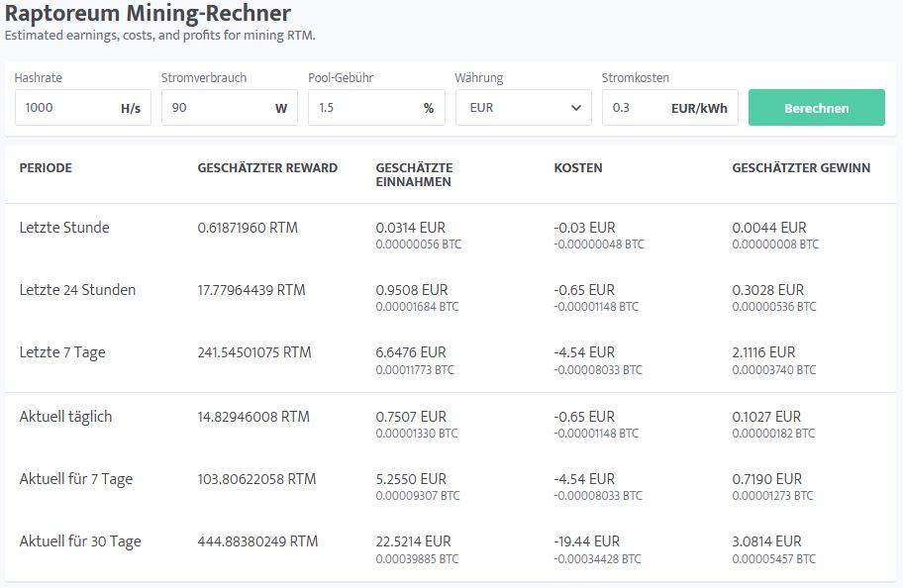Click the GESCHÄTZTER GEWINN column header
This screenshot has width=903, height=588.
click(x=801, y=168)
